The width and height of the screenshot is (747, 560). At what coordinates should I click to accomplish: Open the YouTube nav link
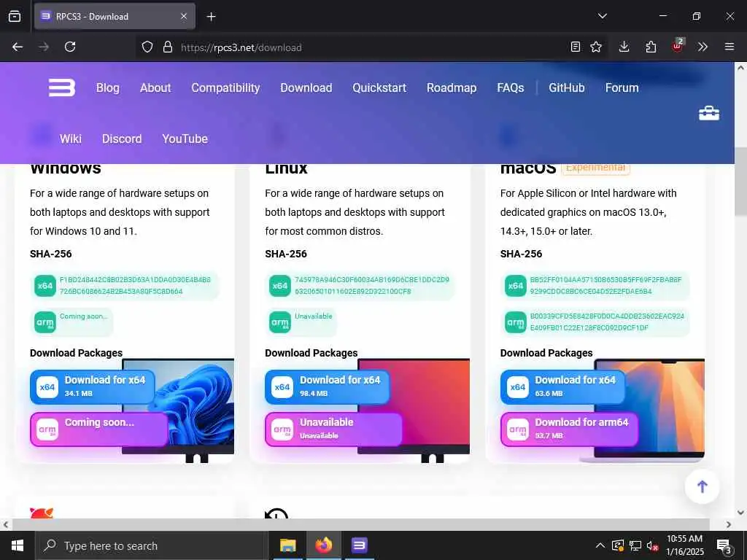point(185,139)
